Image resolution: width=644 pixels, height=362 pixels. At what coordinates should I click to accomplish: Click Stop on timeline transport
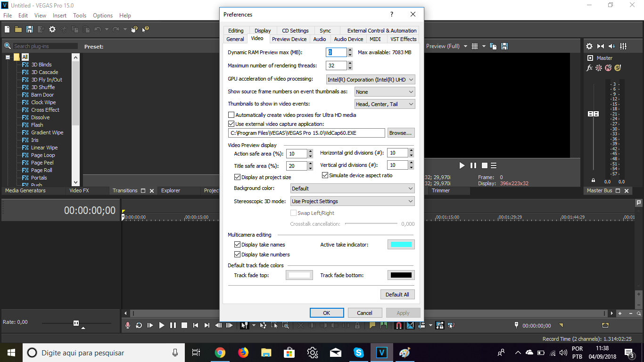click(184, 325)
